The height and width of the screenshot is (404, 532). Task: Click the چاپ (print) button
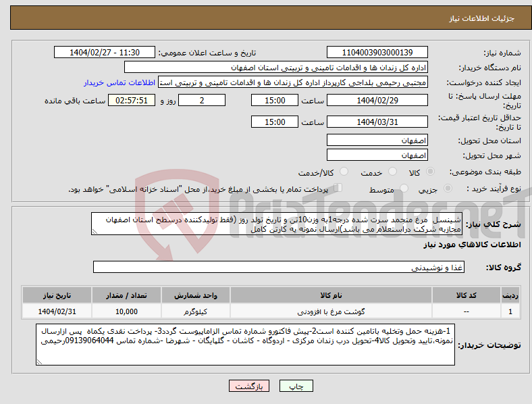pyautogui.click(x=296, y=386)
